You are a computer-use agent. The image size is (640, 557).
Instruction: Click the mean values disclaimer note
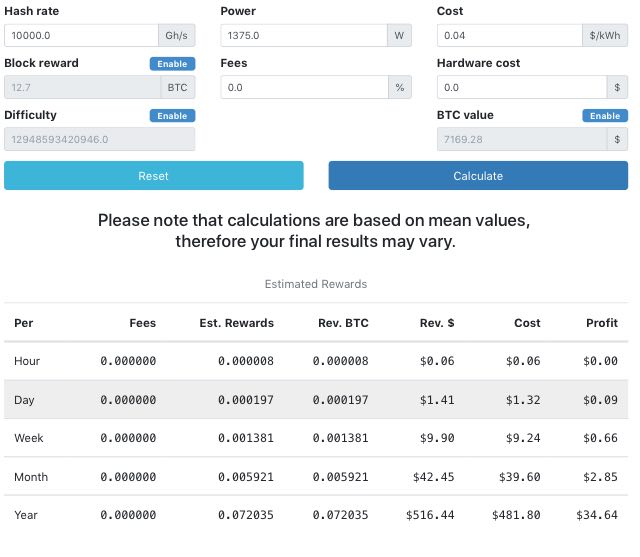(314, 231)
